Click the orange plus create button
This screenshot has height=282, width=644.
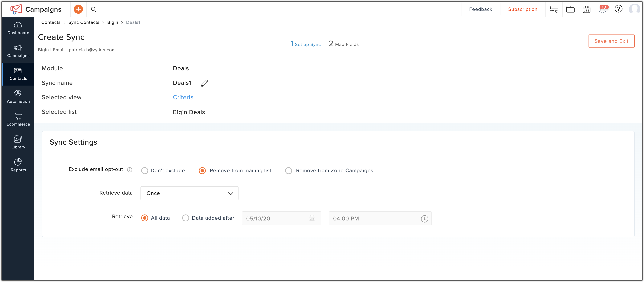click(78, 9)
